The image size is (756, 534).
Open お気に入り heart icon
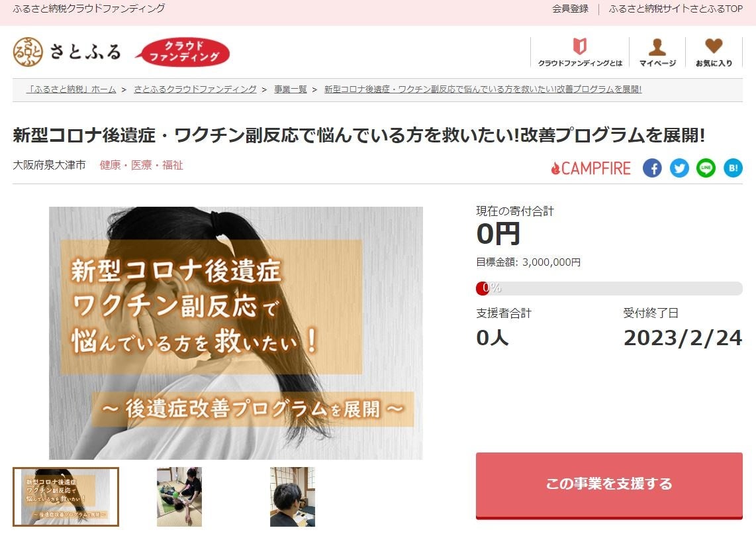coord(714,46)
